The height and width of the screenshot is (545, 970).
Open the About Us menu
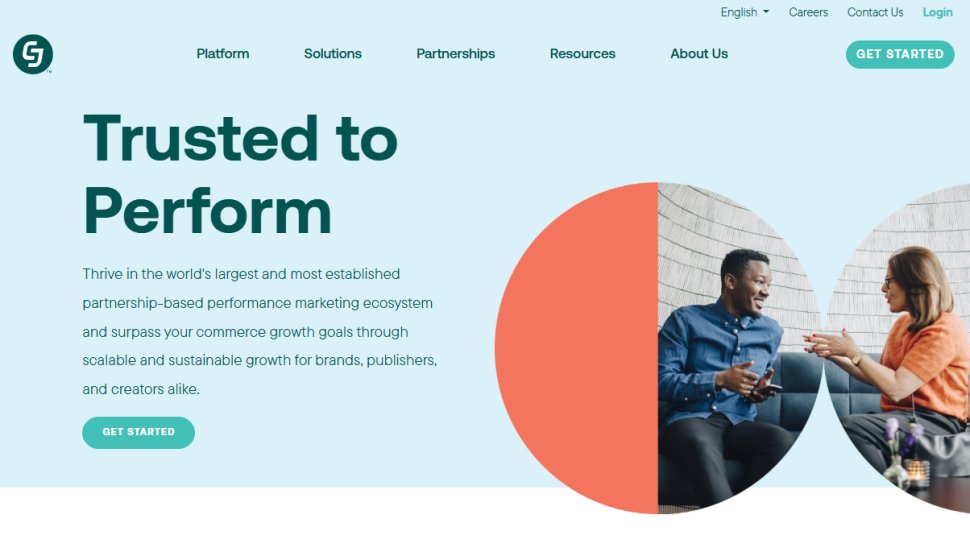click(699, 54)
